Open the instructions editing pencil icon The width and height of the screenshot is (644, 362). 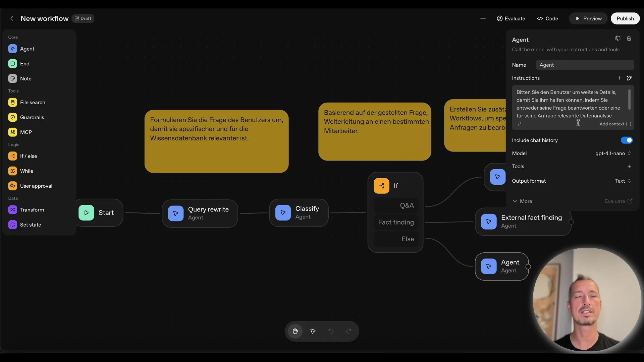(630, 78)
